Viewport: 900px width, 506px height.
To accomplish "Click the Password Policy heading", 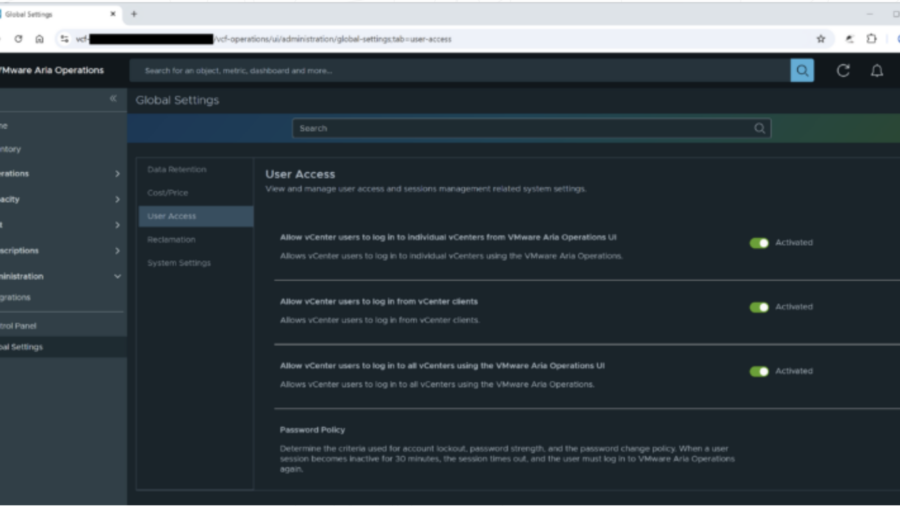I will point(312,430).
